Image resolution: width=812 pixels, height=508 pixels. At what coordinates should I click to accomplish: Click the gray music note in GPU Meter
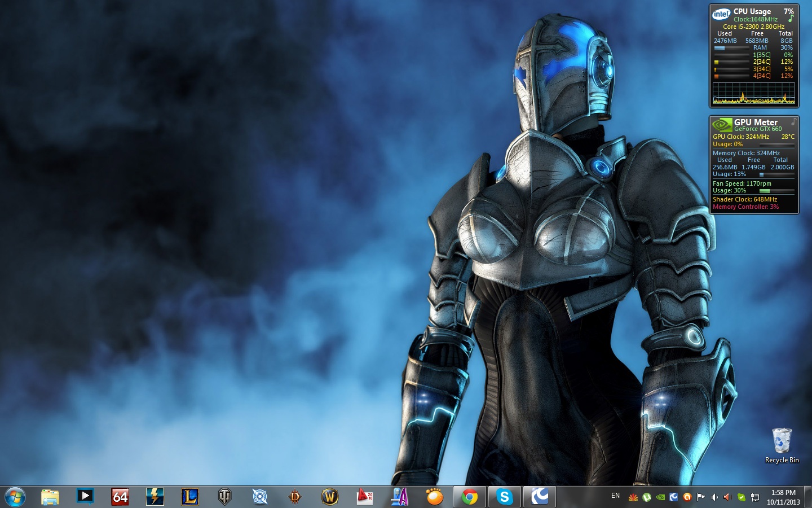[793, 121]
